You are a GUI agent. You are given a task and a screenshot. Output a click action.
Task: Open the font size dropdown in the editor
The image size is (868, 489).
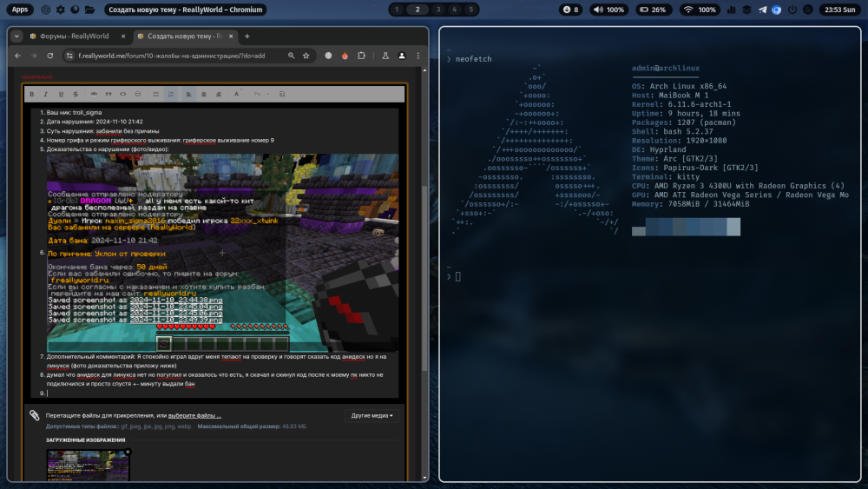point(260,94)
